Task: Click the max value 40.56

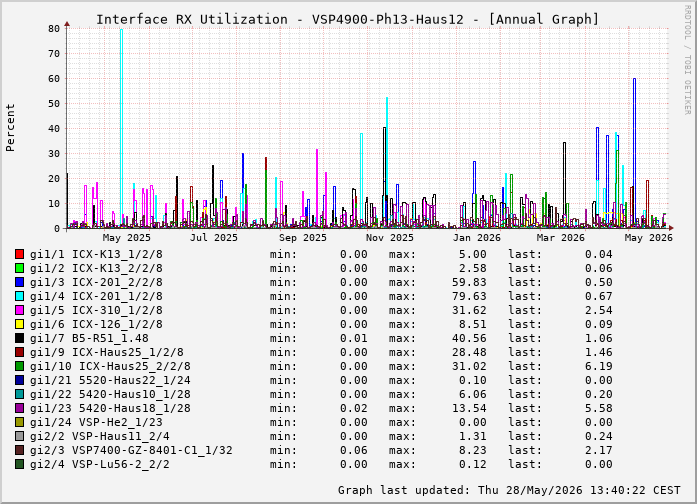Action: tap(469, 338)
